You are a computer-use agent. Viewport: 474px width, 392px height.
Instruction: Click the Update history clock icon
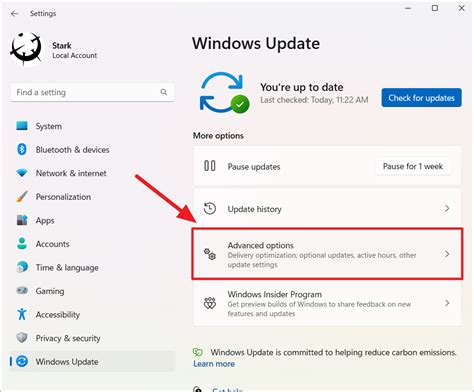(x=210, y=209)
